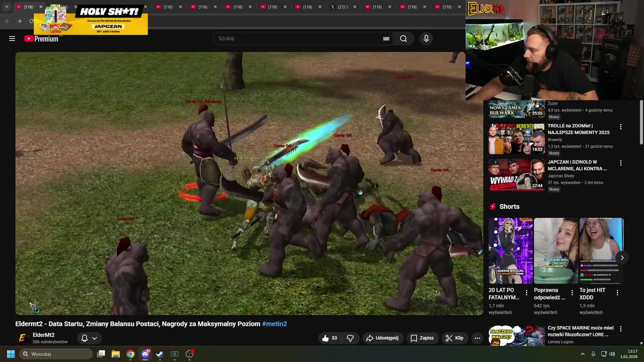This screenshot has height=362, width=644.
Task: Click Zapisz save button
Action: [x=422, y=338]
